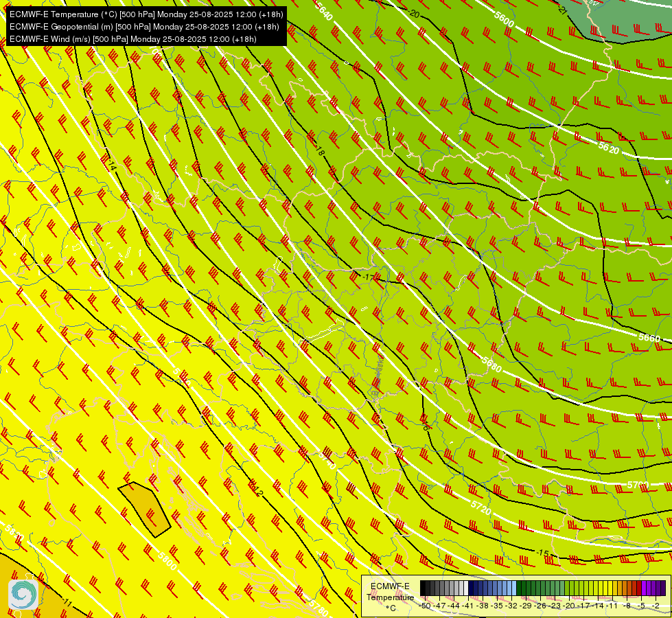Click the dark purple swatch at the legend's warm end
672x618 pixels.
pos(662,588)
